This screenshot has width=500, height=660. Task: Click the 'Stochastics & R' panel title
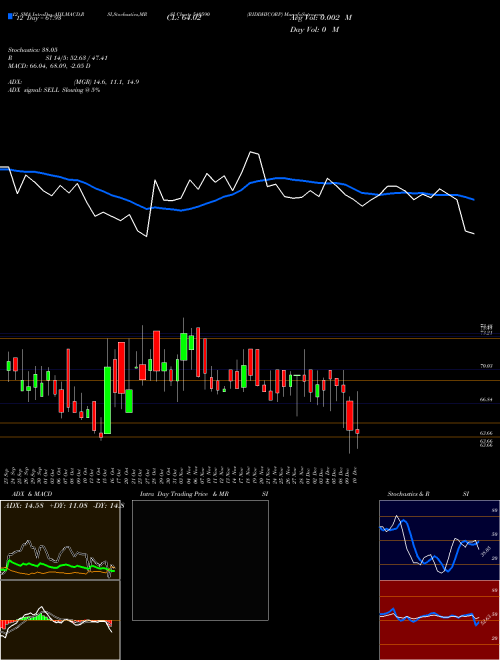pyautogui.click(x=408, y=494)
